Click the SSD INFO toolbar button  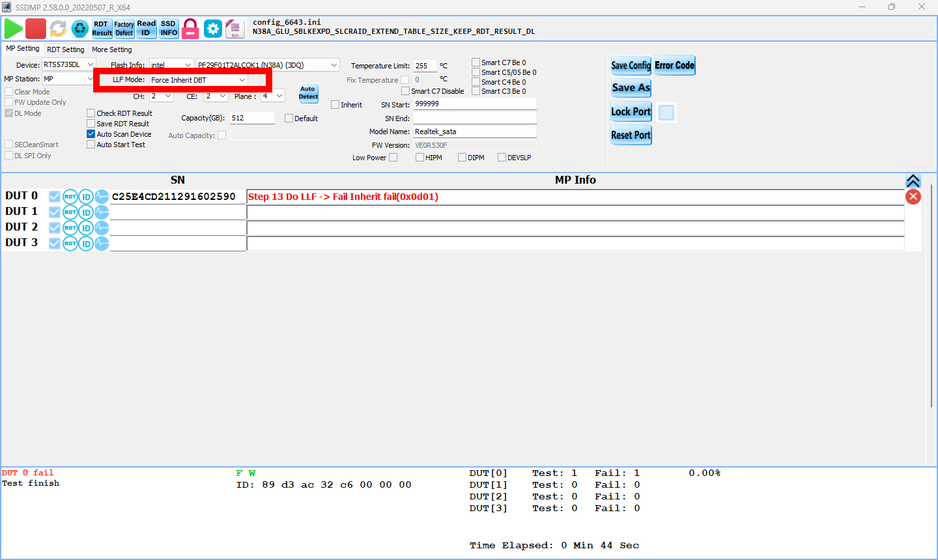(x=169, y=29)
